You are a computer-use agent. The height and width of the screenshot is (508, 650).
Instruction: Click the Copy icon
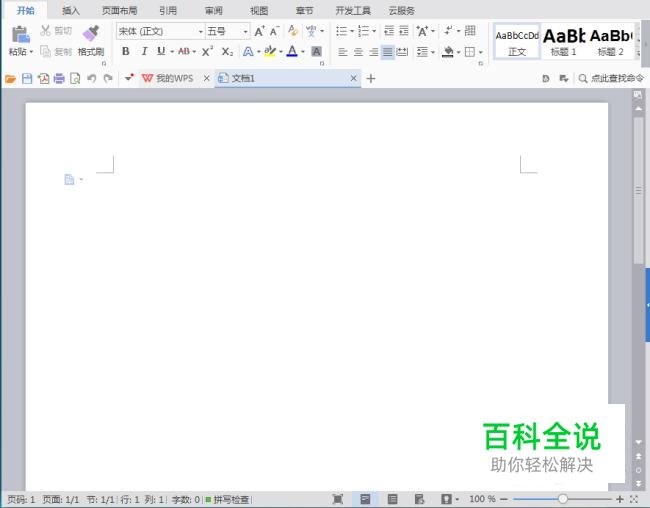45,51
